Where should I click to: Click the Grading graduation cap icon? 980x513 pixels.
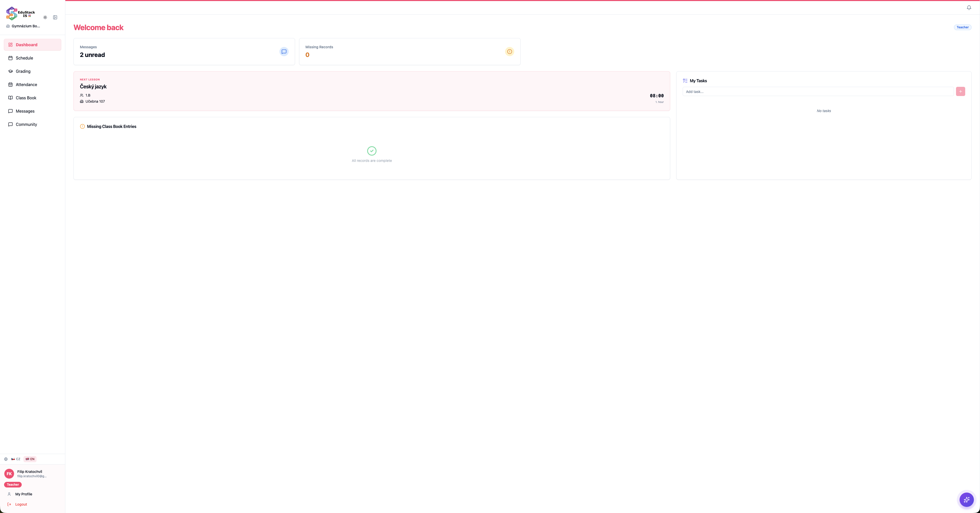point(11,71)
